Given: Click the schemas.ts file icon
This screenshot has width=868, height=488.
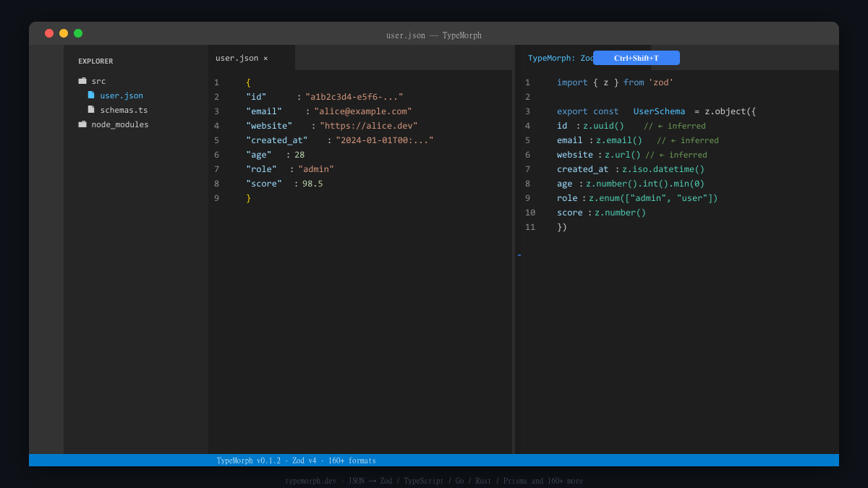Looking at the screenshot, I should 91,109.
